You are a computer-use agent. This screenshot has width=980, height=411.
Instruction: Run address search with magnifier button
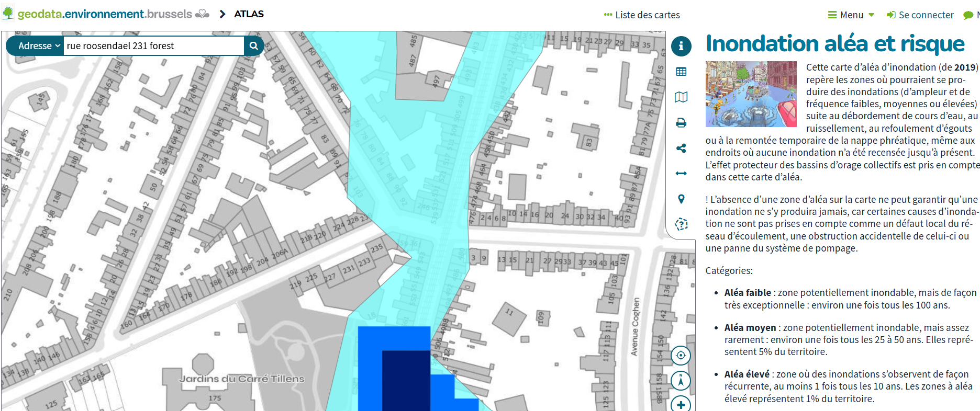(x=254, y=46)
